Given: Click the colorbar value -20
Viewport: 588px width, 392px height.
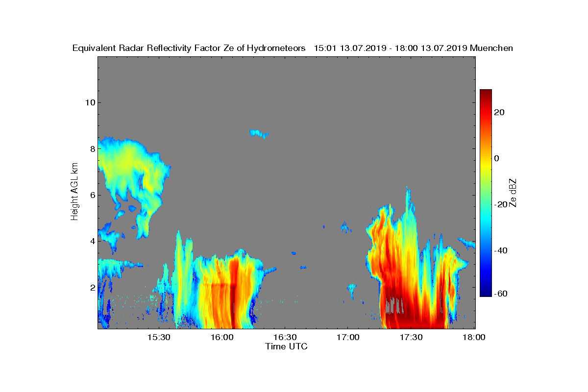Looking at the screenshot, I should click(501, 204).
